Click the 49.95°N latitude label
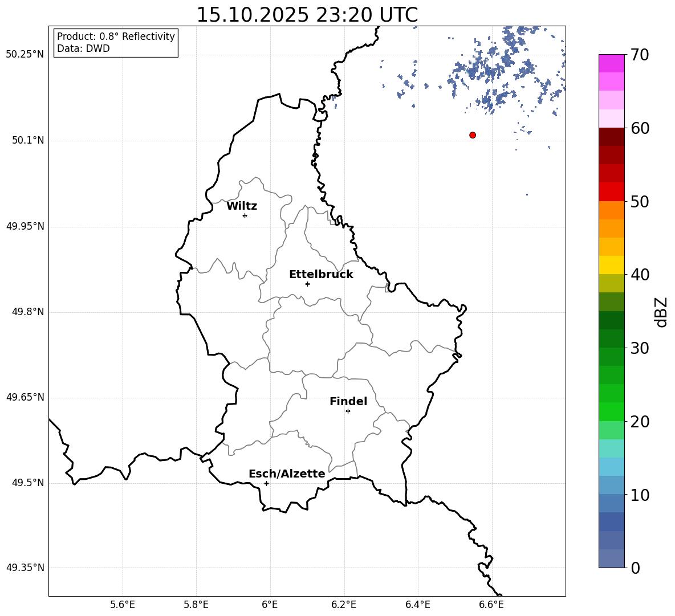The width and height of the screenshot is (675, 616). click(x=25, y=226)
